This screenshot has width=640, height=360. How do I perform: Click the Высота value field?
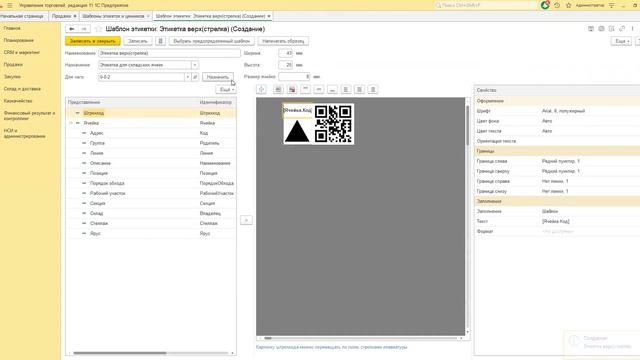point(285,65)
